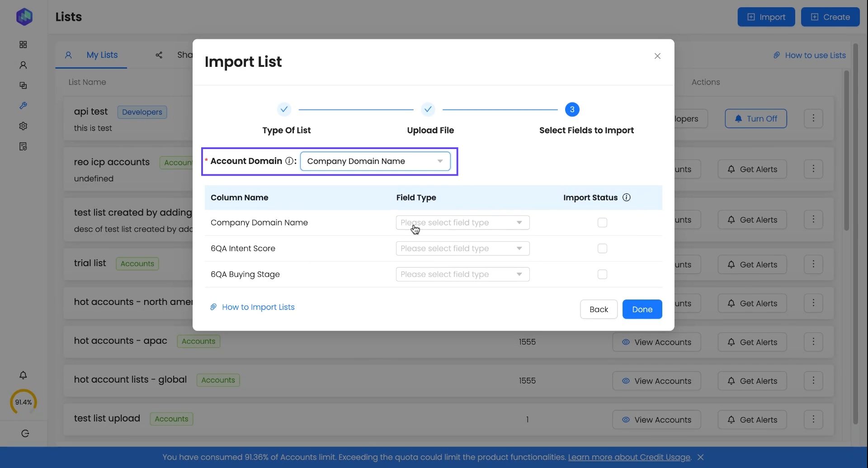Open three-dot menu for api test list
The image size is (868, 468).
(813, 118)
